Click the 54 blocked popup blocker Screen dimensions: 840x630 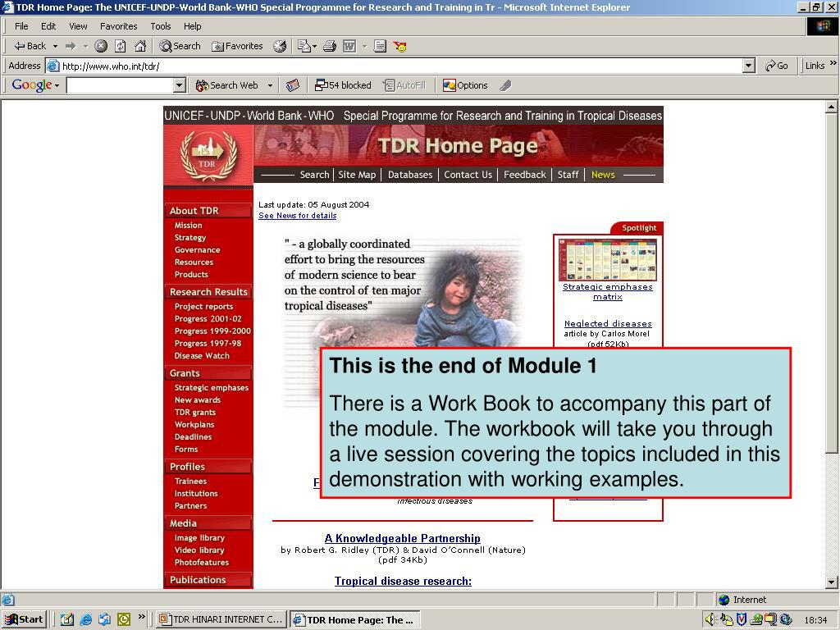coord(344,85)
